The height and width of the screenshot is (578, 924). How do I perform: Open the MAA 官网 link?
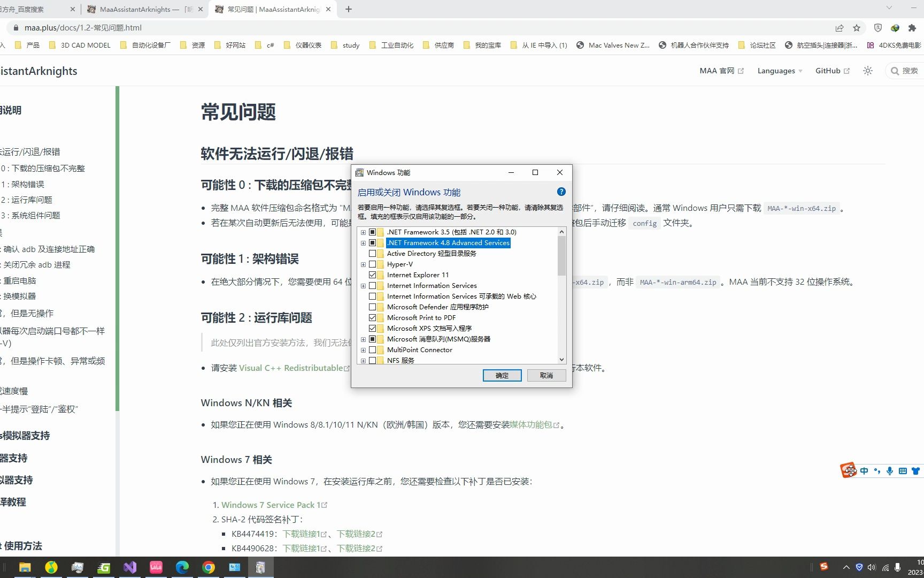(x=721, y=71)
